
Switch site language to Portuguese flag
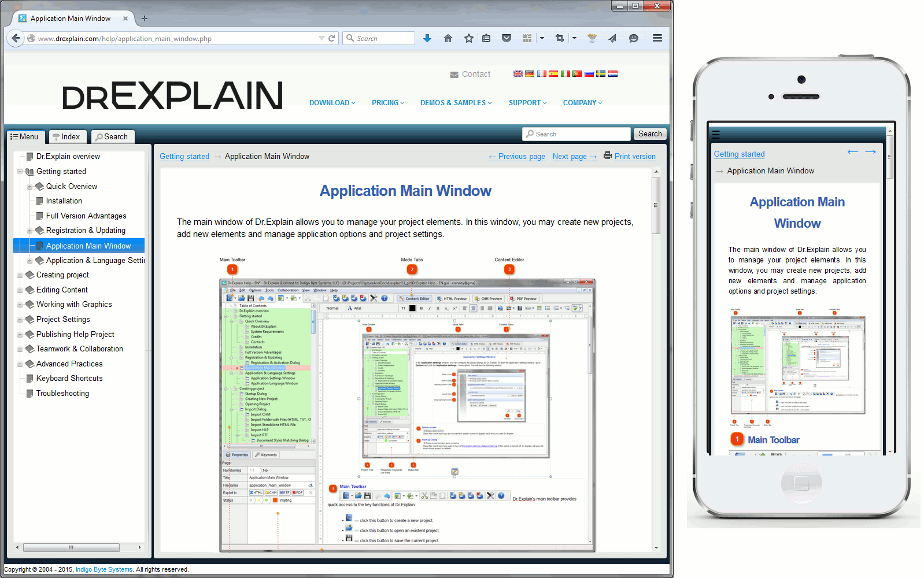pos(577,73)
